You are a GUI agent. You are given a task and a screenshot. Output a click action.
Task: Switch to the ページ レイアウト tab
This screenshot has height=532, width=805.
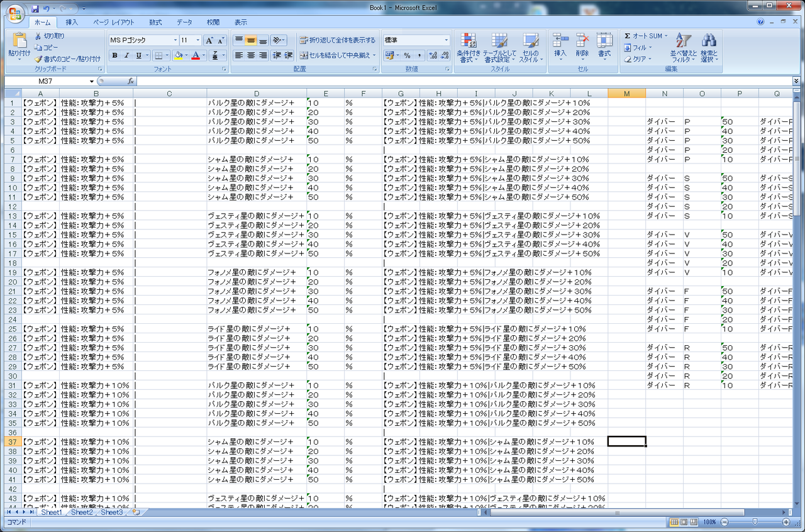[114, 22]
